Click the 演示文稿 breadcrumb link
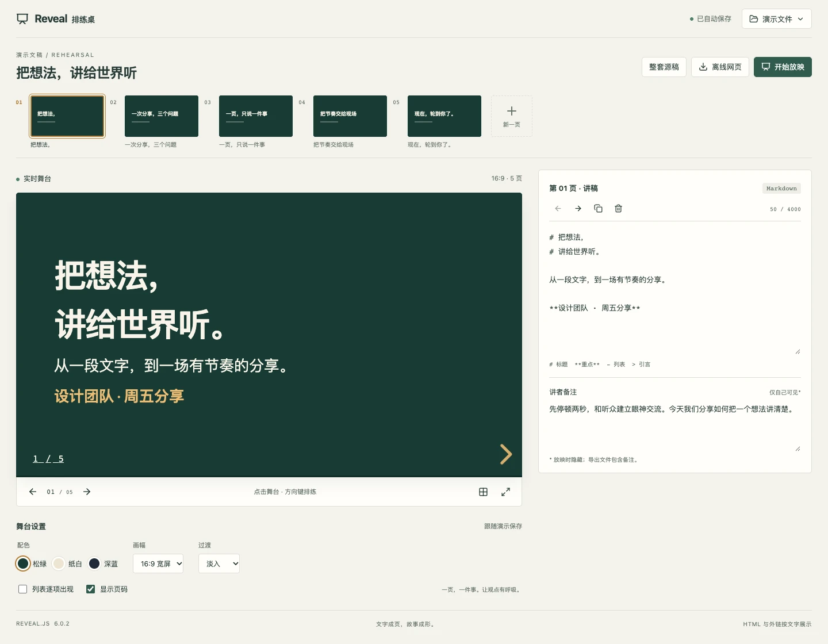This screenshot has width=828, height=644. click(29, 55)
